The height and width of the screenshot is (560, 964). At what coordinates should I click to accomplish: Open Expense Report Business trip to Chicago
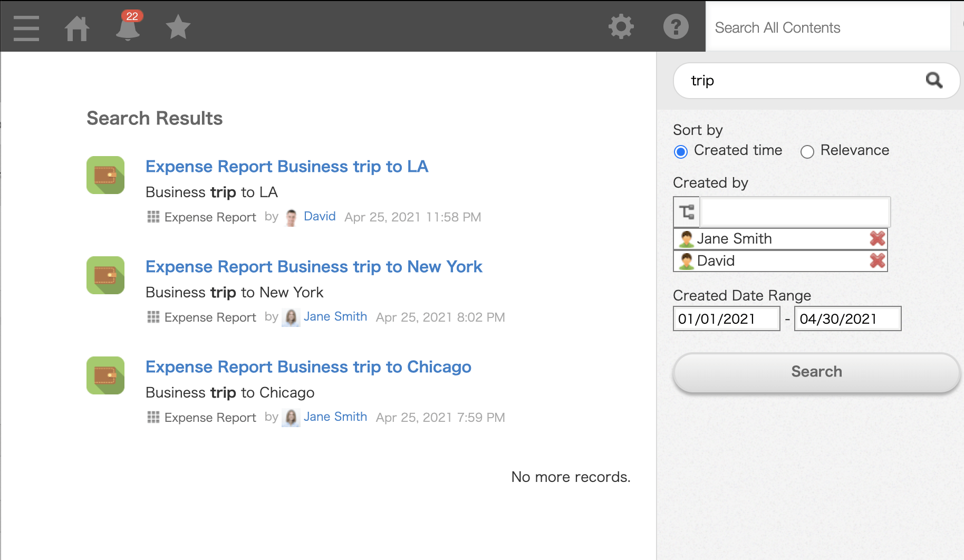coord(308,367)
